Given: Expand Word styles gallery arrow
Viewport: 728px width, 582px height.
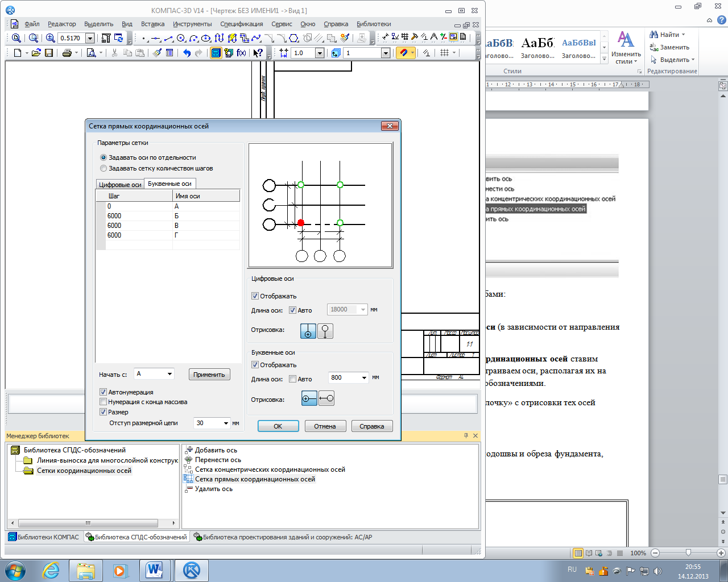Looking at the screenshot, I should 604,60.
